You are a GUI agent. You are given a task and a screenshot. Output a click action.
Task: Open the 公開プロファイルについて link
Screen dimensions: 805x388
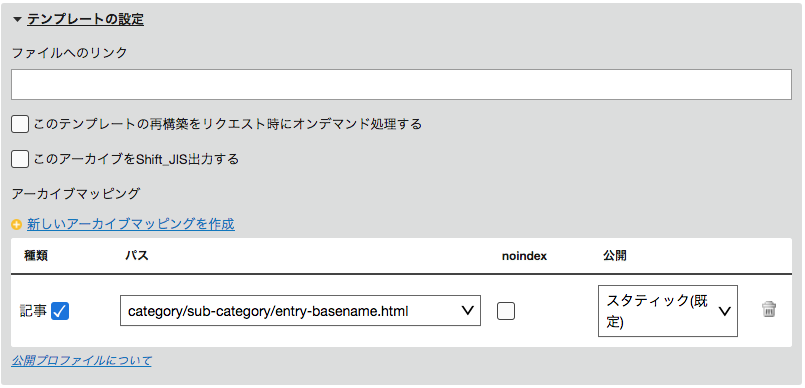82,361
